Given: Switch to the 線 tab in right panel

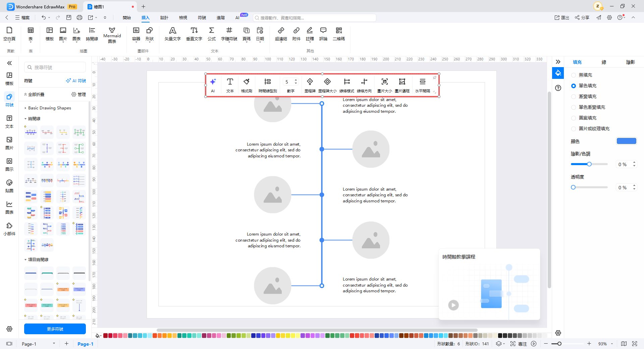Looking at the screenshot, I should pos(604,62).
